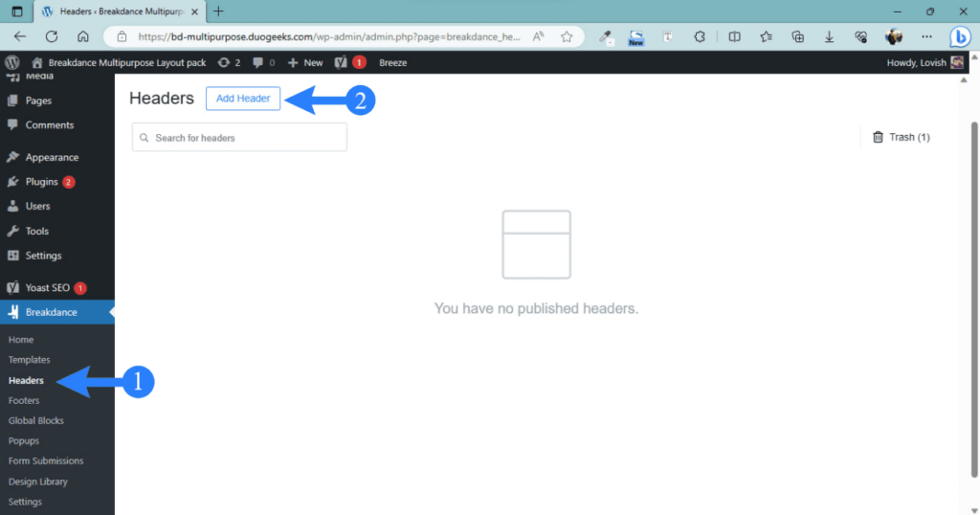This screenshot has width=980, height=515.
Task: Toggle split screen icon in toolbar
Action: point(734,37)
